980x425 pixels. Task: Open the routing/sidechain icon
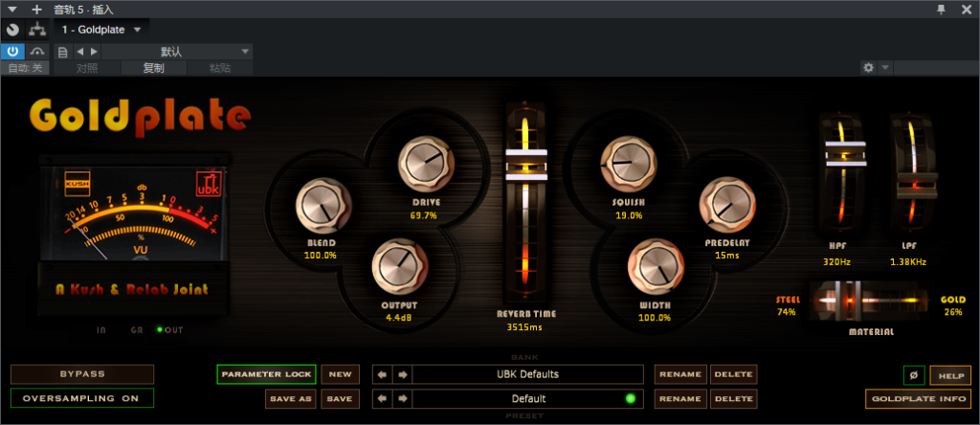tap(37, 30)
